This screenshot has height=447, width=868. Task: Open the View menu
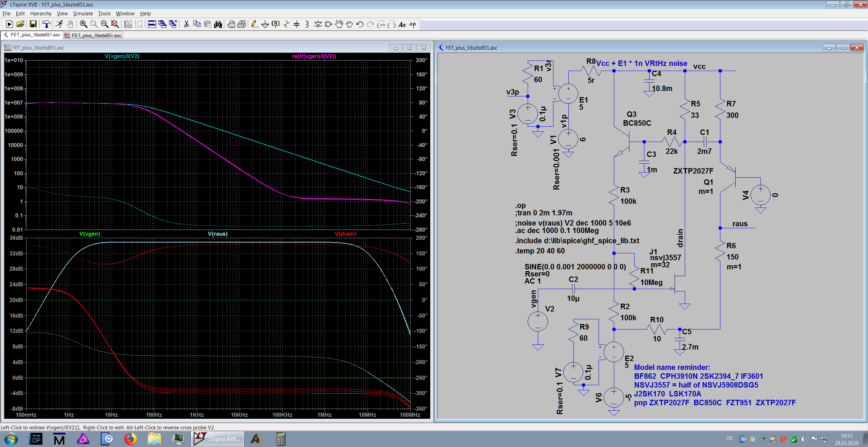point(62,14)
